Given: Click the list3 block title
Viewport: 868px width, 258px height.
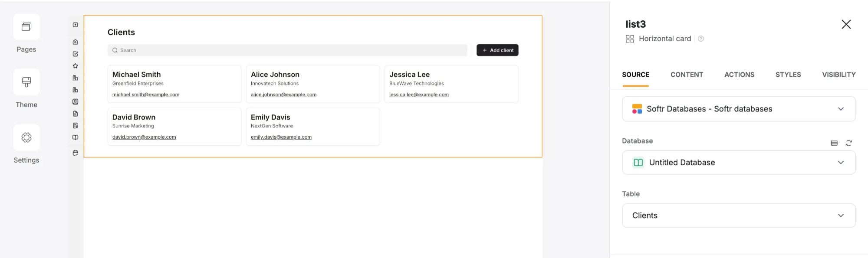Looking at the screenshot, I should [x=635, y=24].
